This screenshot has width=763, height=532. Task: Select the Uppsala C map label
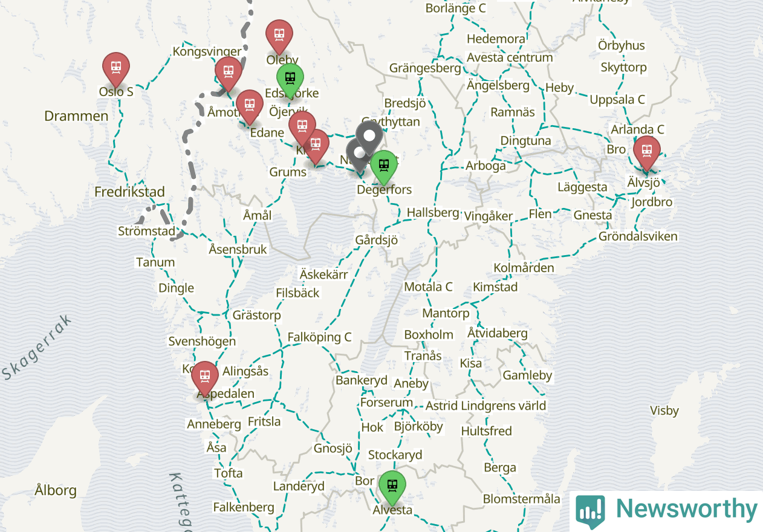[617, 100]
